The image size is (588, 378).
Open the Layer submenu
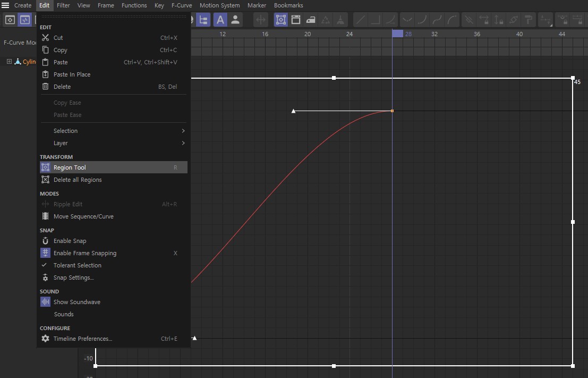[x=114, y=143]
